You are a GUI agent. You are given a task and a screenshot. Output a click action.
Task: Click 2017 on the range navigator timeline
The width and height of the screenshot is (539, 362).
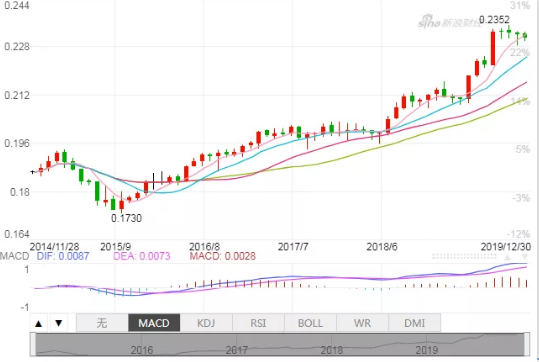[236, 350]
